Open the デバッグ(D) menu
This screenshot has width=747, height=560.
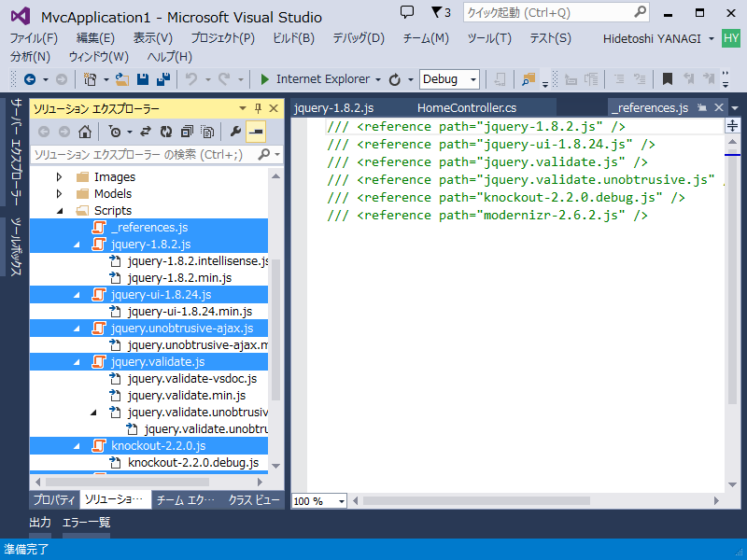point(359,38)
